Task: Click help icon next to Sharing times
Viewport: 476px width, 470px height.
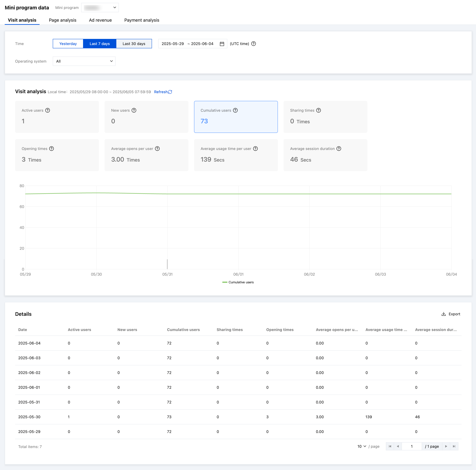Action: click(318, 110)
